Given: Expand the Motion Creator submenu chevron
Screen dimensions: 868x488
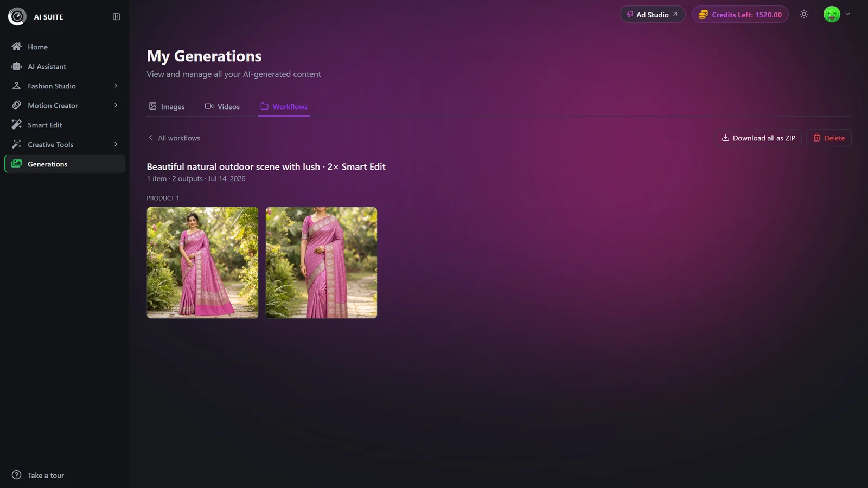Looking at the screenshot, I should pos(116,105).
